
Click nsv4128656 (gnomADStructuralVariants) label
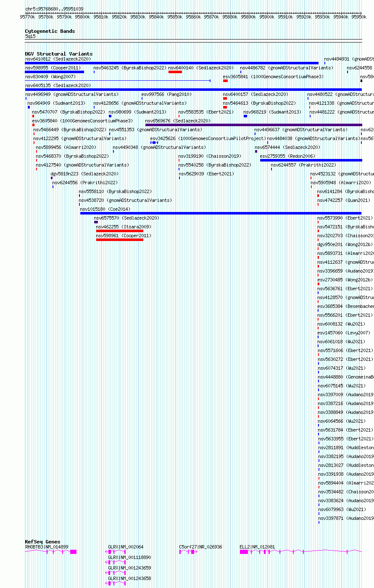[140, 103]
